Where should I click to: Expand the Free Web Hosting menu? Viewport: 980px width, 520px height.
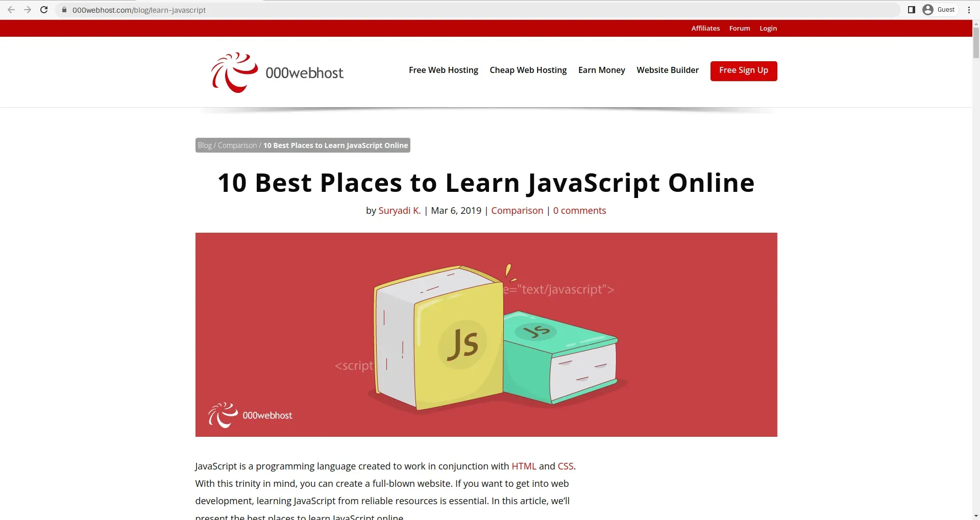pos(443,70)
